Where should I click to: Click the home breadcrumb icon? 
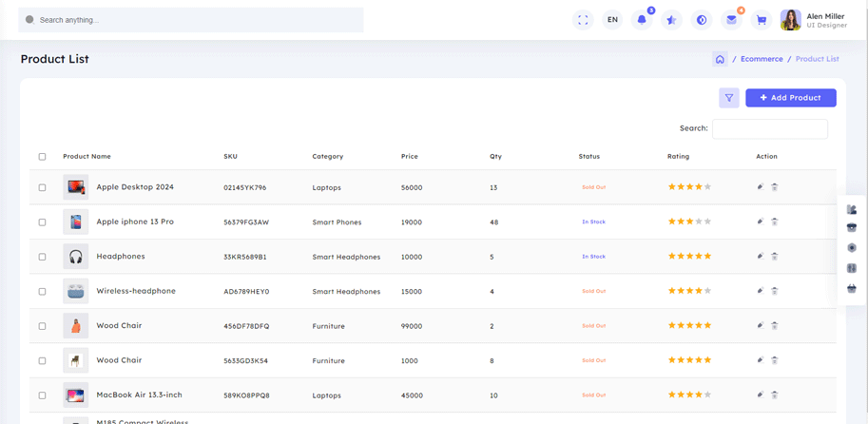[x=720, y=59]
